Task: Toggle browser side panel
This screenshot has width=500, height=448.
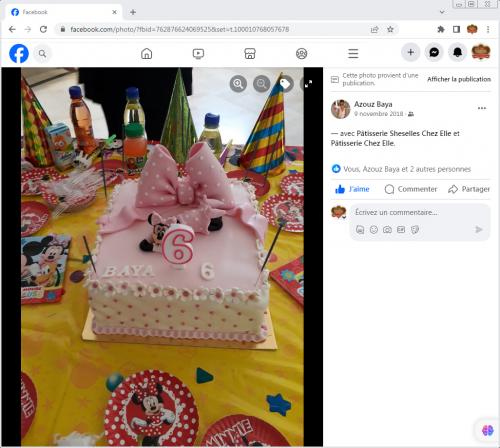Action: (x=456, y=29)
